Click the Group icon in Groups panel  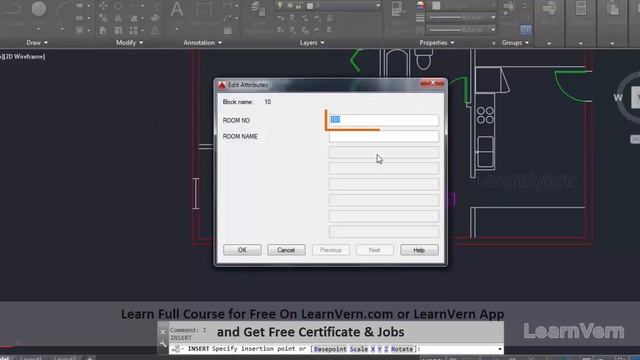(509, 8)
